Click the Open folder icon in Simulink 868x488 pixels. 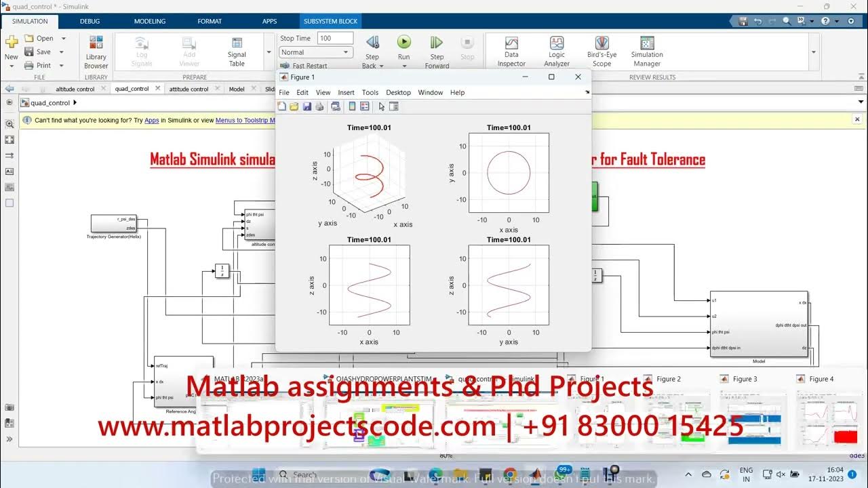(29, 38)
